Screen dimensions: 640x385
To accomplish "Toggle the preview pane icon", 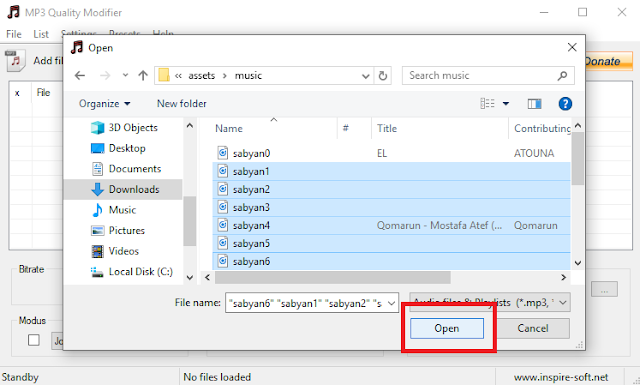I will [534, 104].
